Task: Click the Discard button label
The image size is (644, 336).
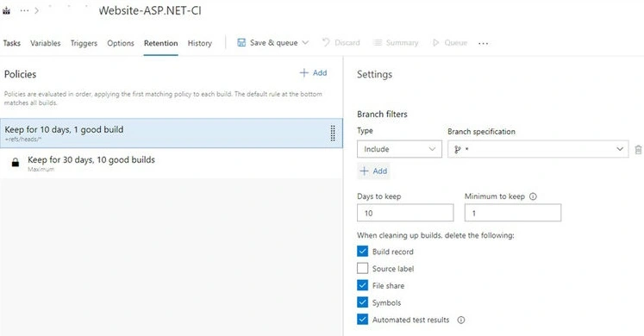Action: coord(347,43)
